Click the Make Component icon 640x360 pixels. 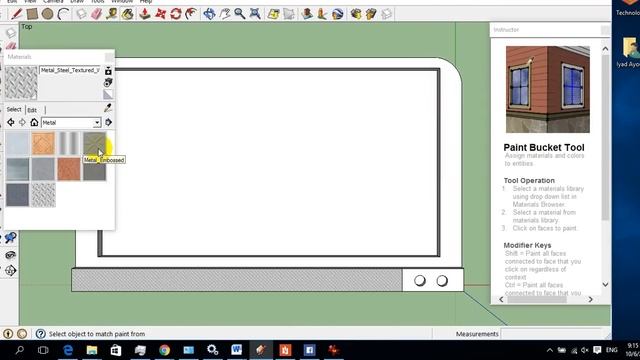coord(81,14)
